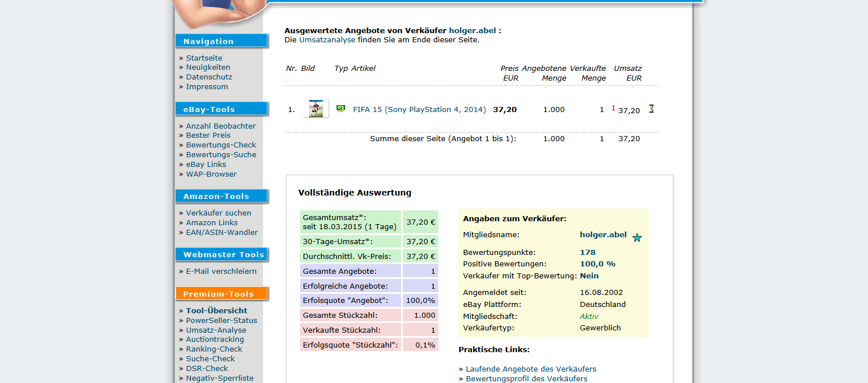Image resolution: width=868 pixels, height=383 pixels.
Task: Click the holger.abel Mitgliedsname link in seller box
Action: pyautogui.click(x=603, y=234)
